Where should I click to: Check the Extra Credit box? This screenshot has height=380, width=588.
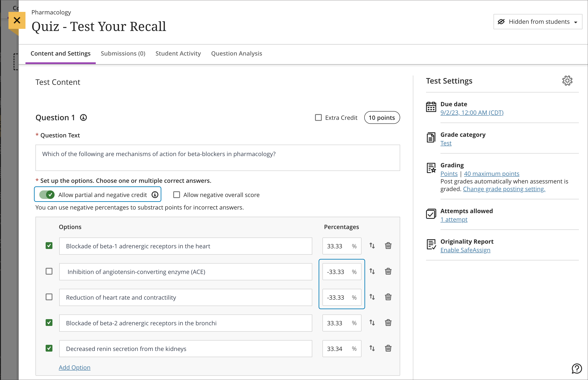tap(318, 117)
